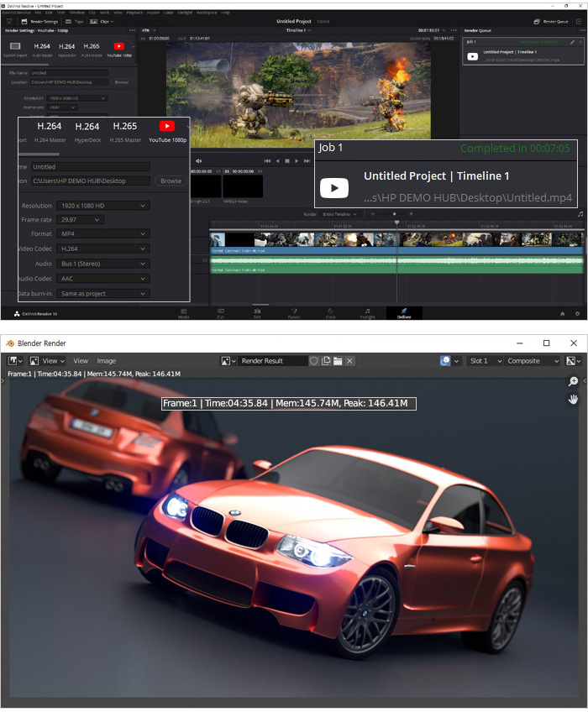Image resolution: width=588 pixels, height=712 pixels.
Task: Browse image to link in Blender header
Action: coord(228,360)
